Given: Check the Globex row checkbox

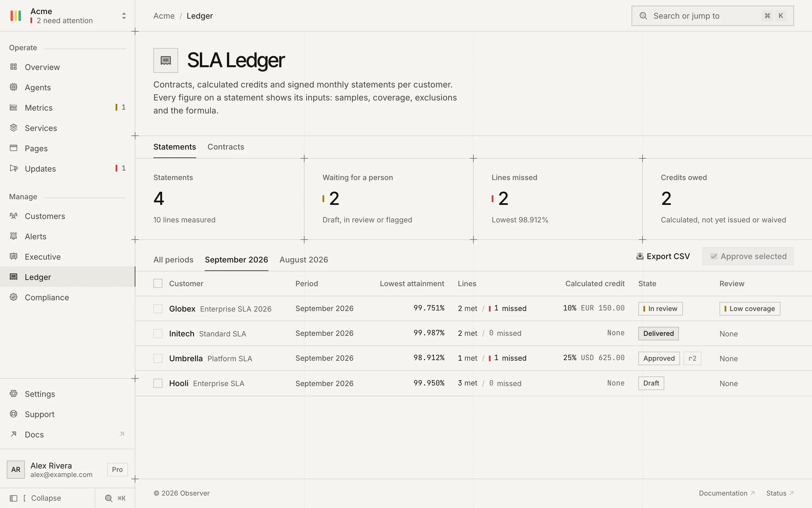Looking at the screenshot, I should [158, 308].
